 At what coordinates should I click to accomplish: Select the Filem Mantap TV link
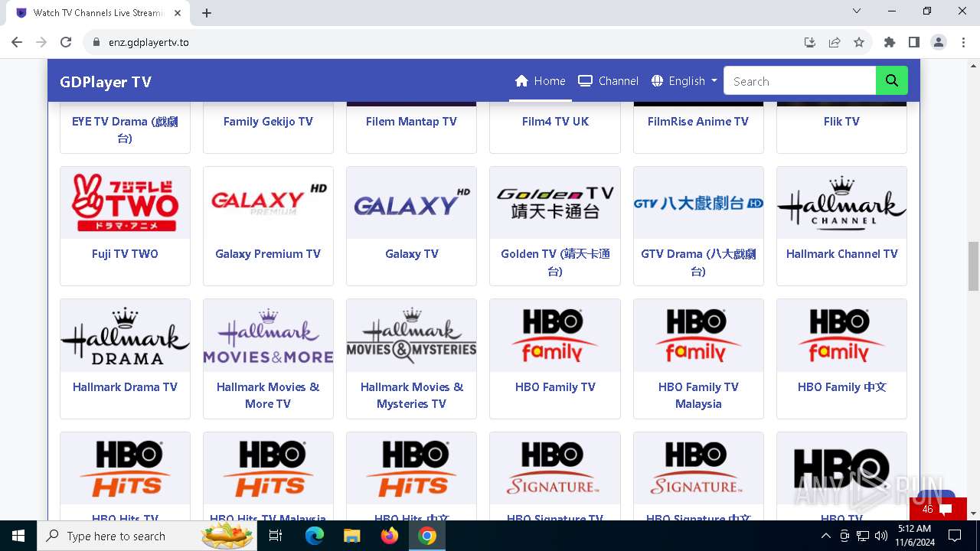click(x=411, y=121)
